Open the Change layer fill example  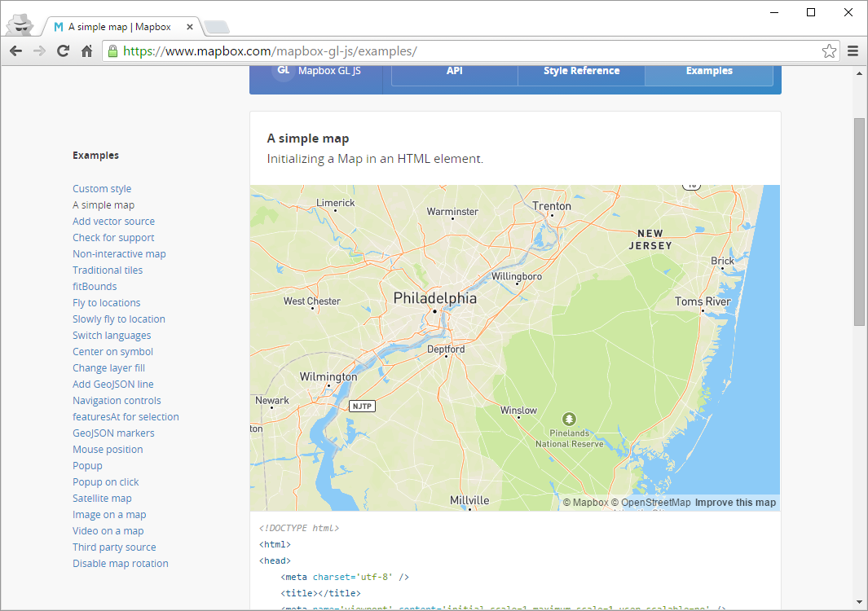point(108,368)
